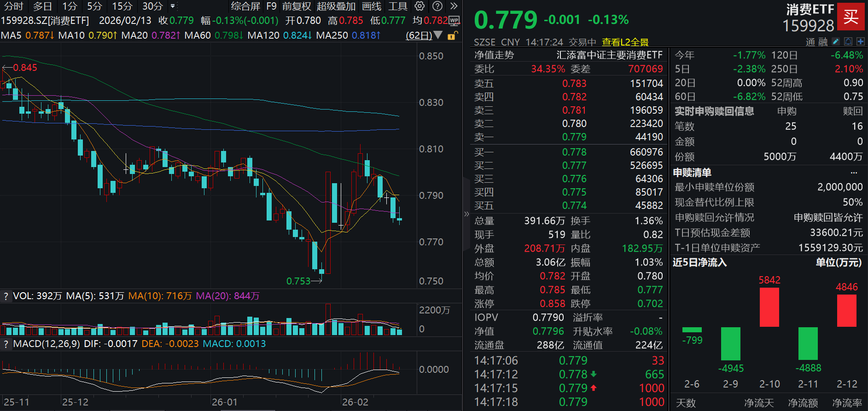
Task: Click the 2-10 red net inflow bar
Action: (x=769, y=307)
